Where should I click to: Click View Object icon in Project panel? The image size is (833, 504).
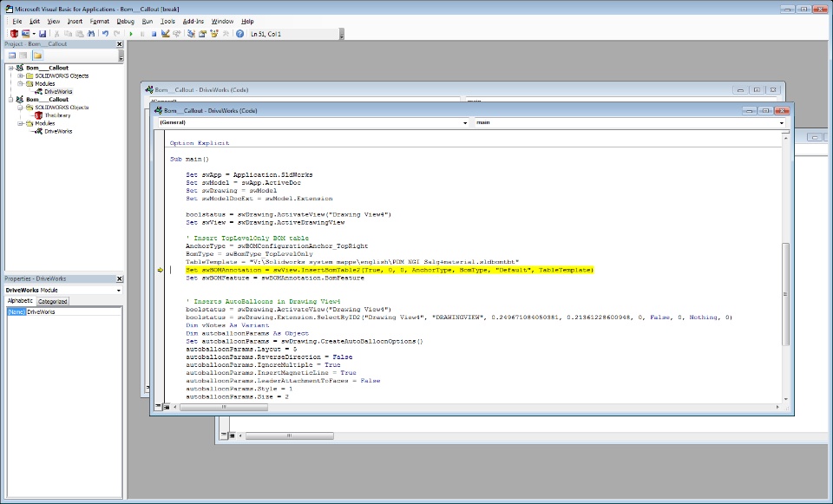point(23,56)
